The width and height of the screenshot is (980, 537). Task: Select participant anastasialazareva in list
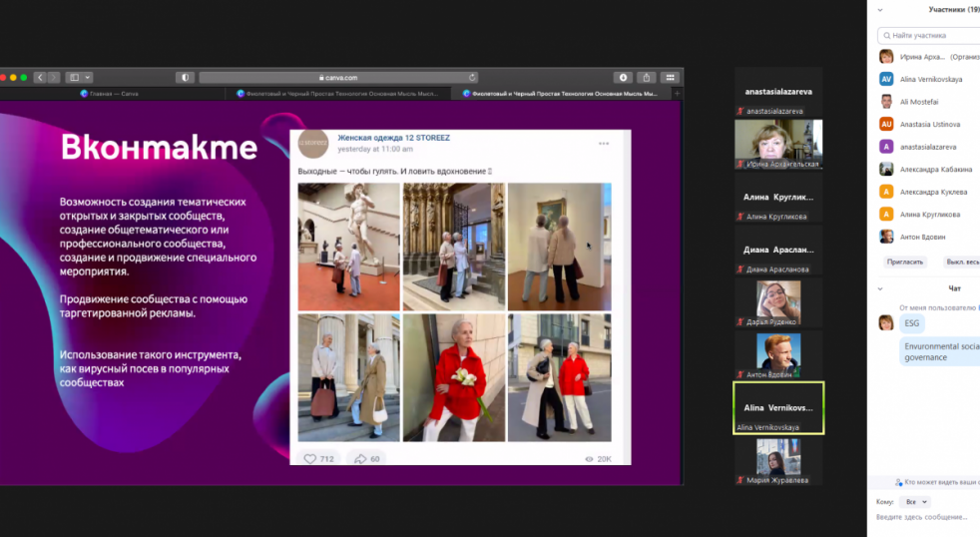pyautogui.click(x=929, y=147)
